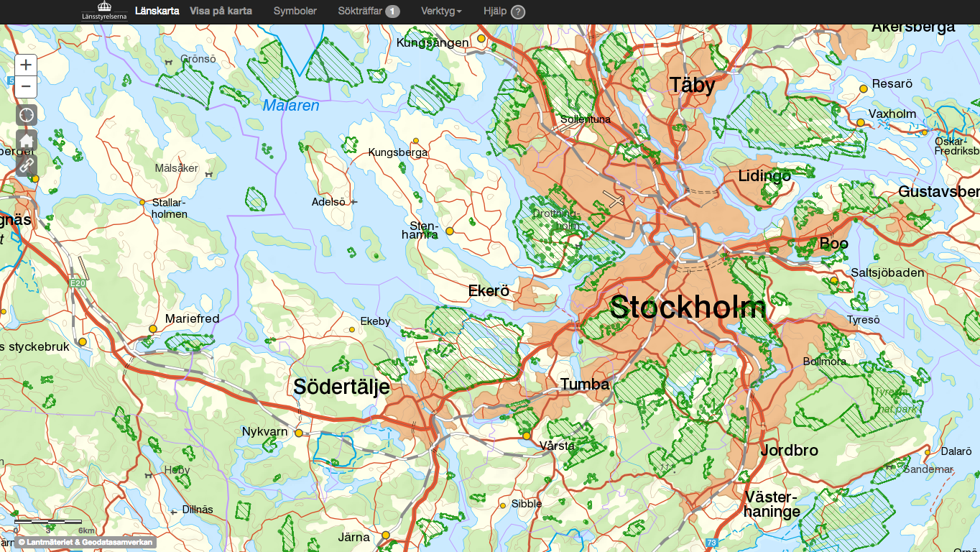
Task: Return to home map extent
Action: (27, 141)
